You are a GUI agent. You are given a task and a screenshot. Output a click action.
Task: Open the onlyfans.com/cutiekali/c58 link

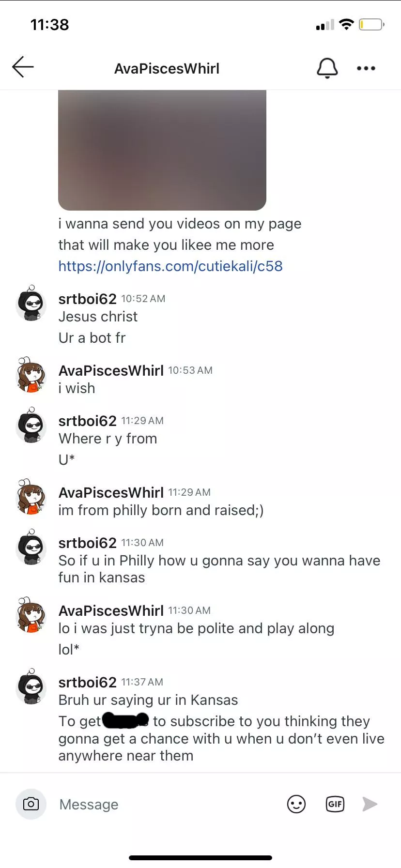(170, 266)
